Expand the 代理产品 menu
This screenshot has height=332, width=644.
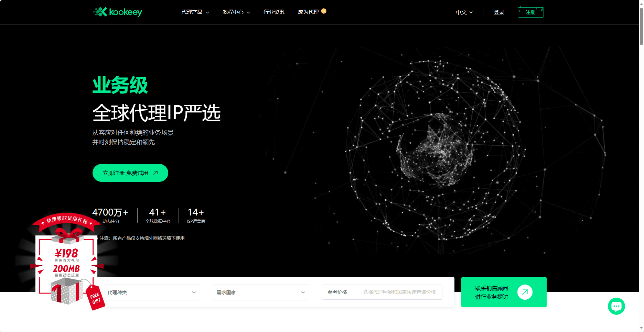[x=195, y=12]
